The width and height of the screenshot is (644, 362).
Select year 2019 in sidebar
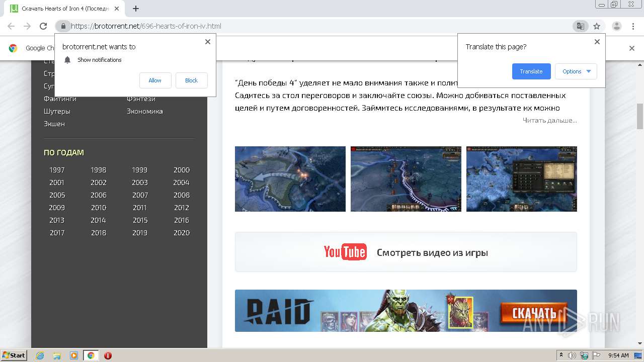140,233
